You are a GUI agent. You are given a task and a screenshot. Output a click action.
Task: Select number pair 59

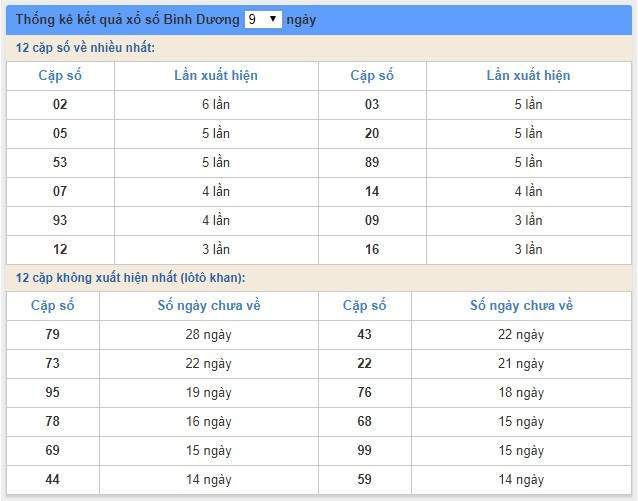click(364, 479)
